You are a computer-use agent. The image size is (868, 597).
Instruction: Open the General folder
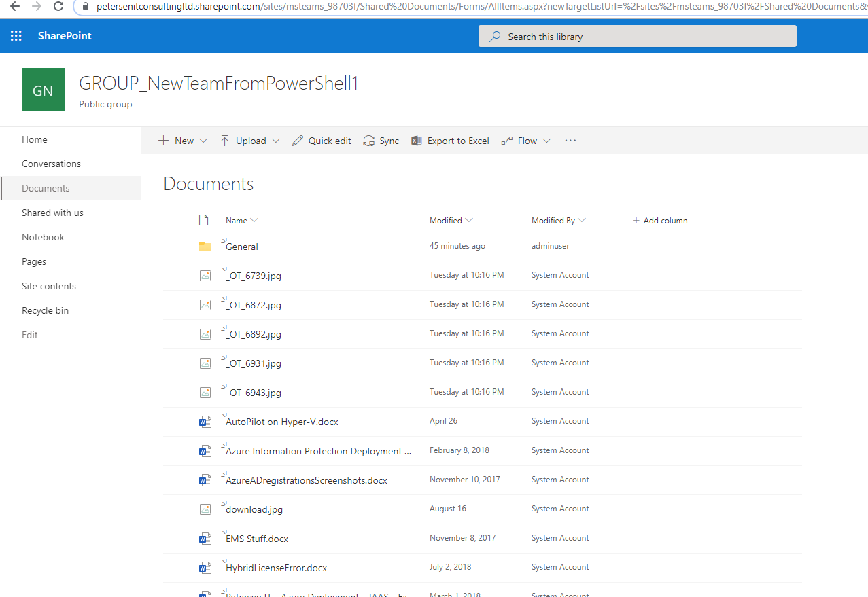pos(242,247)
